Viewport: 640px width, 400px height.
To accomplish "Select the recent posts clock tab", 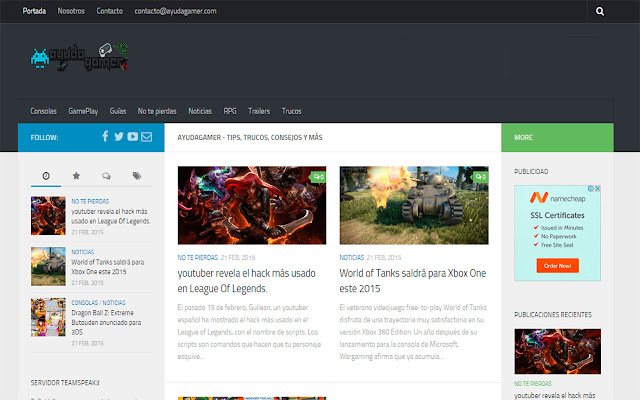I will [45, 176].
